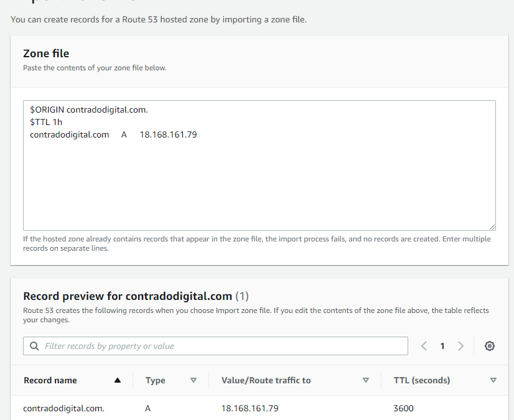
Task: Click the Type column header label
Action: 156,380
